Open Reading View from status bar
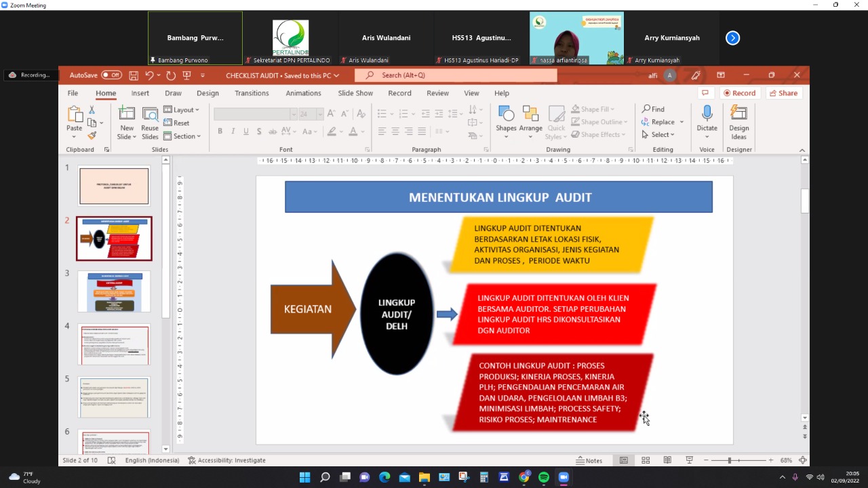 [x=667, y=460]
